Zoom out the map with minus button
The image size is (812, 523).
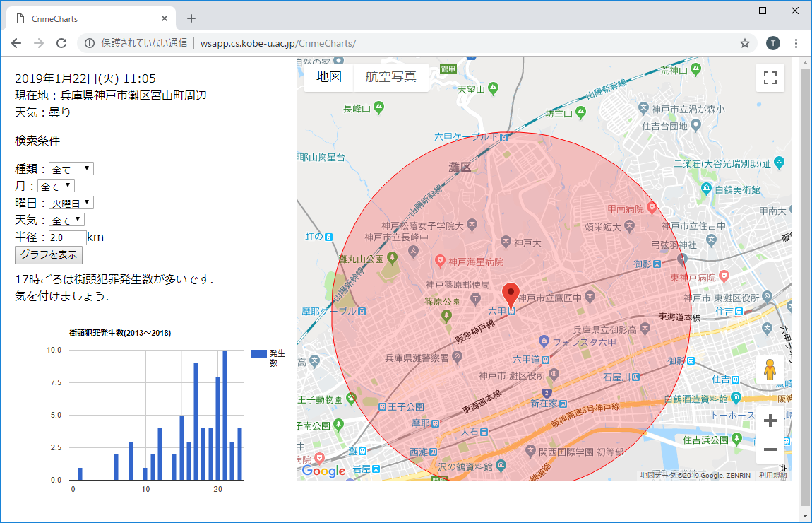[x=770, y=449]
